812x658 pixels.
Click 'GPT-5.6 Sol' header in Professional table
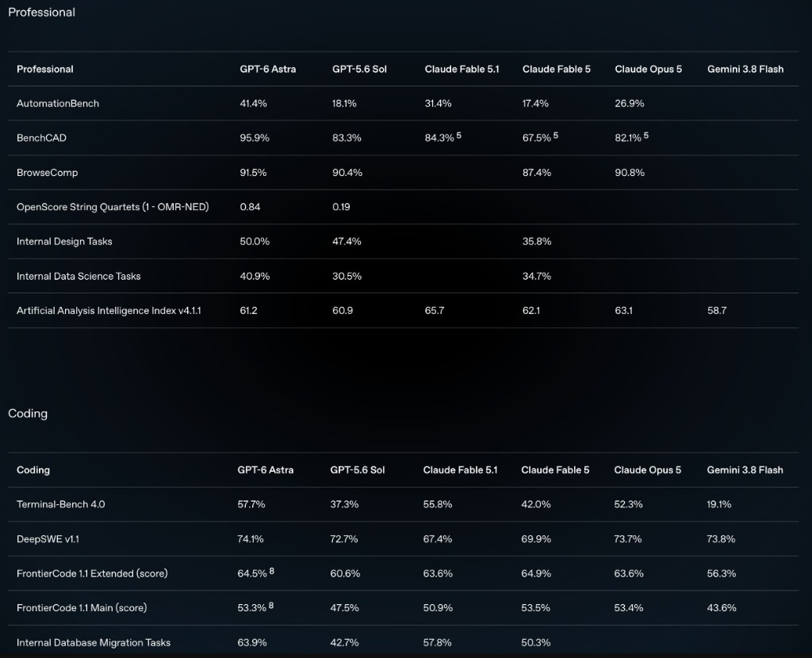(x=359, y=69)
